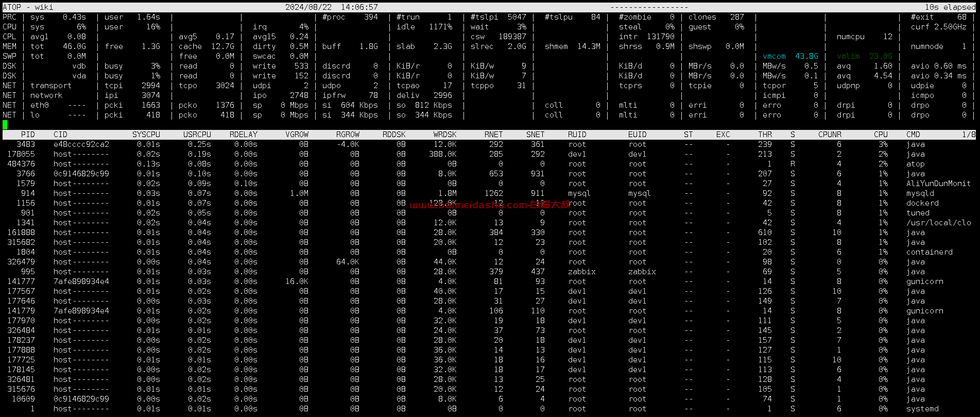This screenshot has height=417, width=980.
Task: Select process PID 10609
Action: [489, 399]
